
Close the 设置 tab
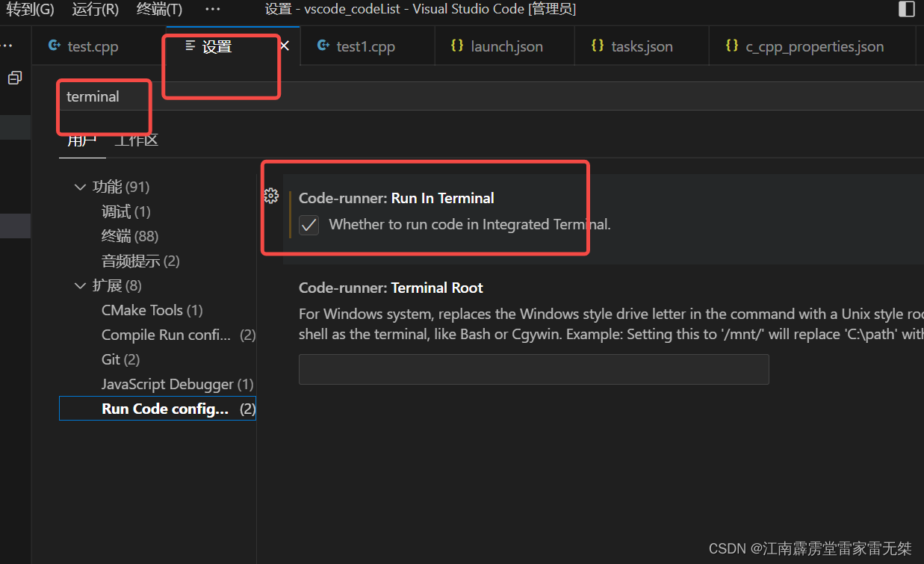point(284,46)
